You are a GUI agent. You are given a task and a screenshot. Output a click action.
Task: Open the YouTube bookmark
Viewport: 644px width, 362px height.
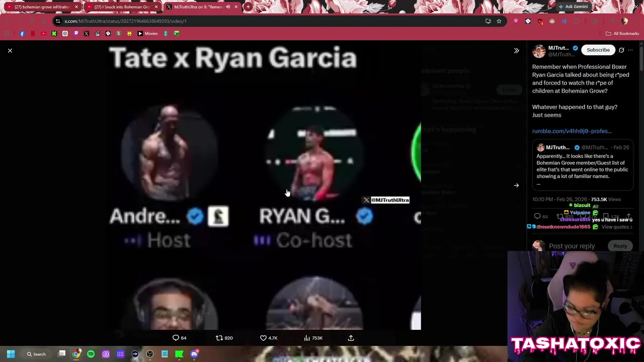(x=43, y=34)
